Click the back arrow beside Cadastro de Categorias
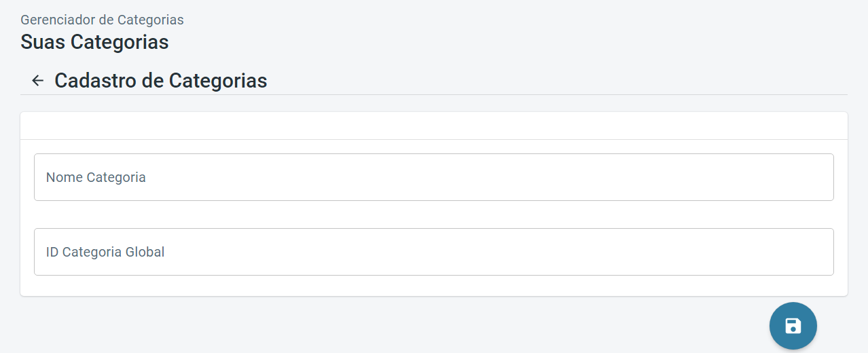Screen dimensions: 868x353 point(38,81)
